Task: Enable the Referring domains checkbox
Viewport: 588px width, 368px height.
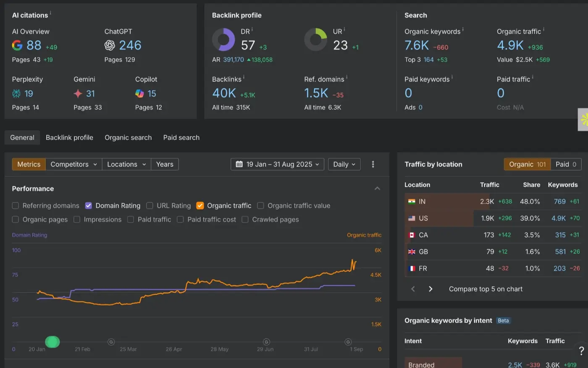Action: pos(16,205)
